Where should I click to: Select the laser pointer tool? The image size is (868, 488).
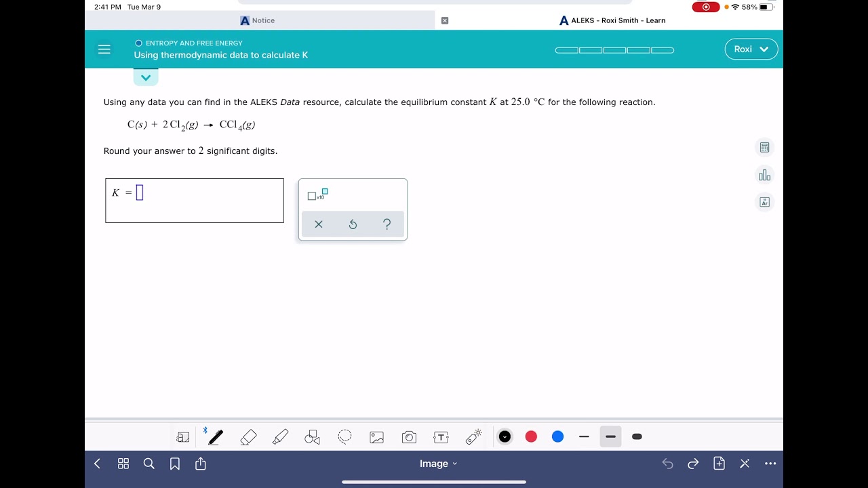[x=473, y=437]
